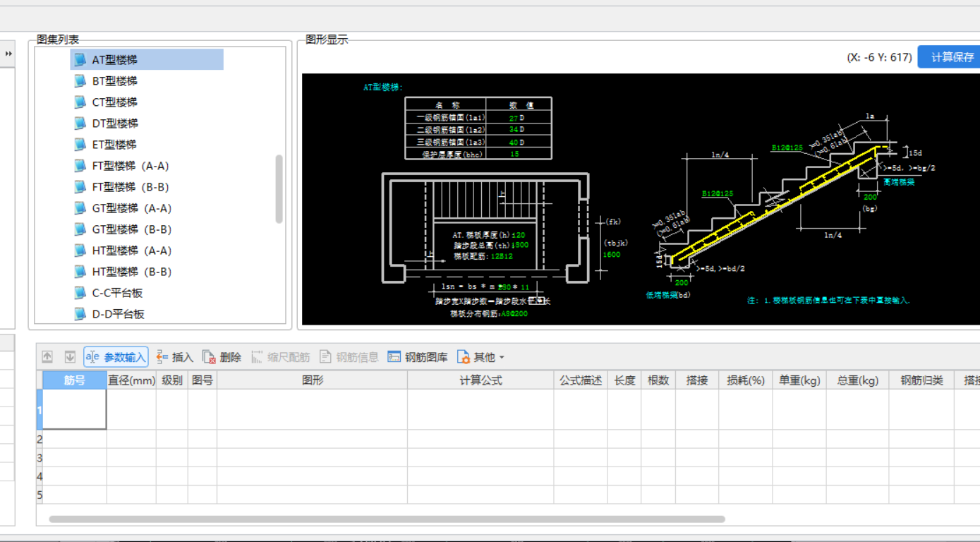980x542 pixels.
Task: Select HT型楼梯 (B-B) item
Action: [x=123, y=272]
